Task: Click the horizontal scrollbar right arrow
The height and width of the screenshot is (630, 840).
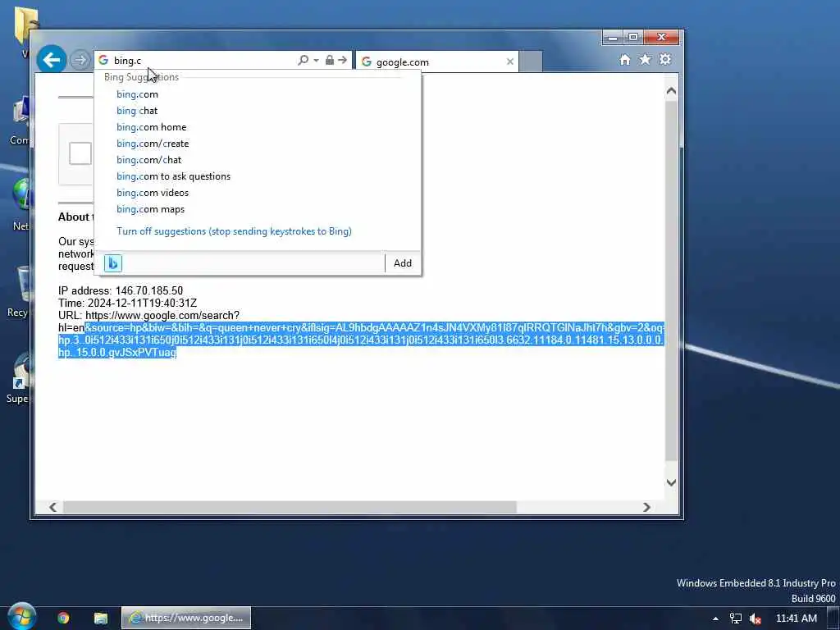Action: 646,507
